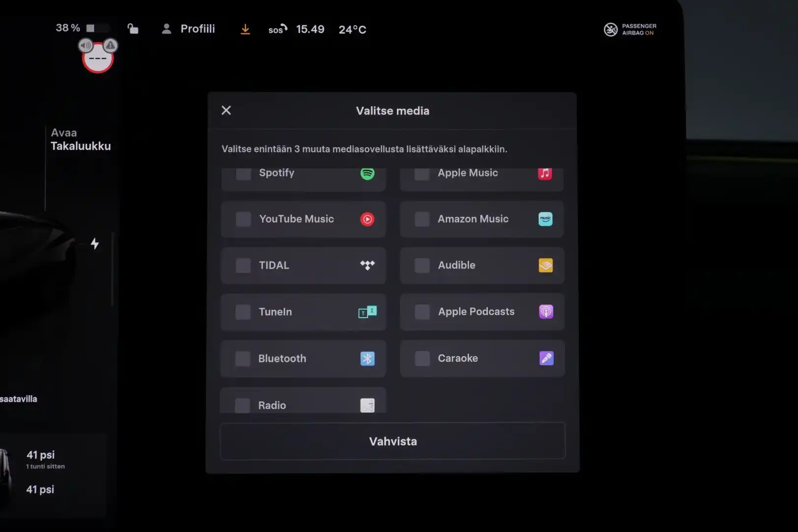Click the Audible orange icon

tap(546, 266)
